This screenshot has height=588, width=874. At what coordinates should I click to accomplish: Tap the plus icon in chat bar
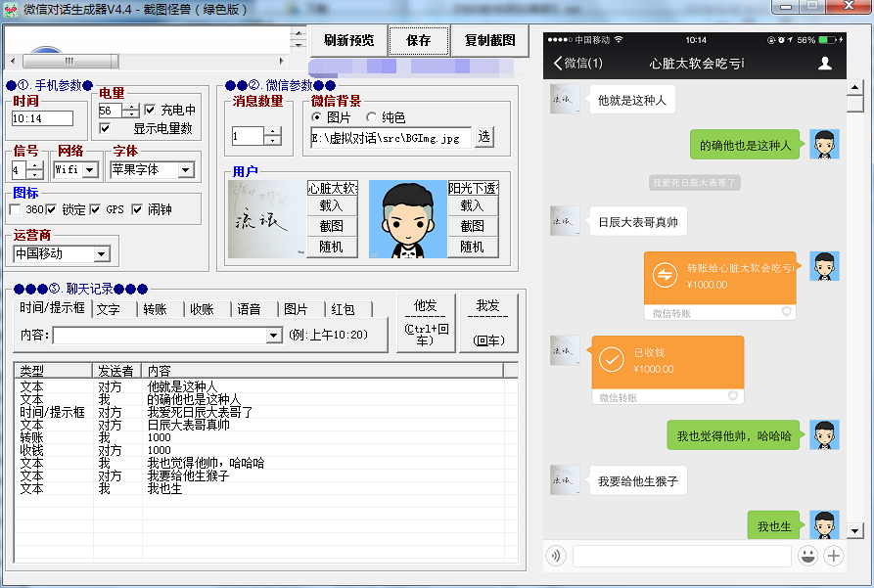tap(833, 556)
